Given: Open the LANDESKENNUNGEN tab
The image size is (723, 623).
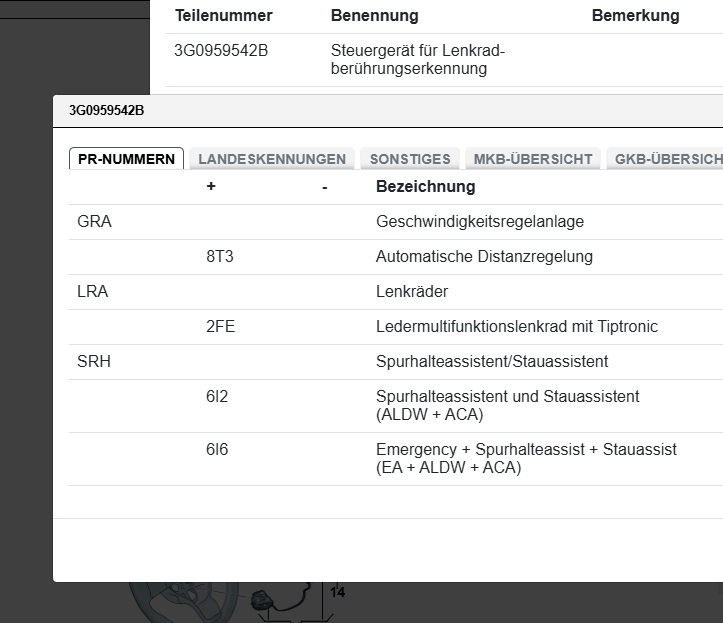Looking at the screenshot, I should coord(272,159).
